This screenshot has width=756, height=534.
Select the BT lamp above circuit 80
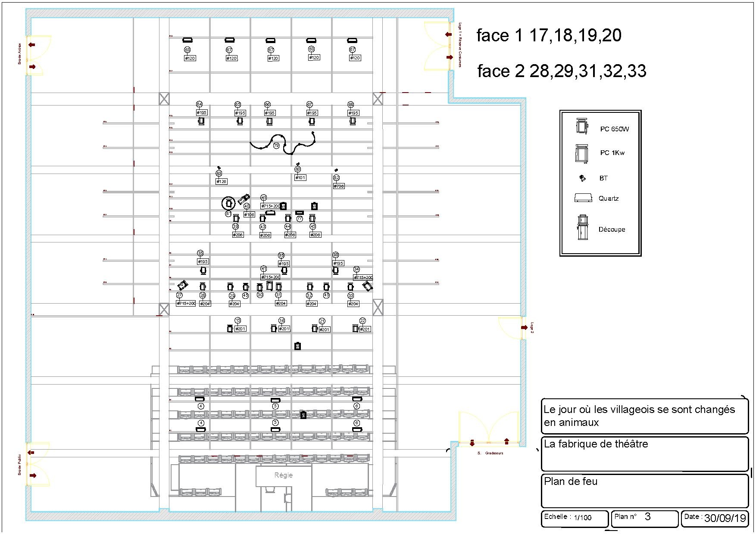(x=298, y=164)
